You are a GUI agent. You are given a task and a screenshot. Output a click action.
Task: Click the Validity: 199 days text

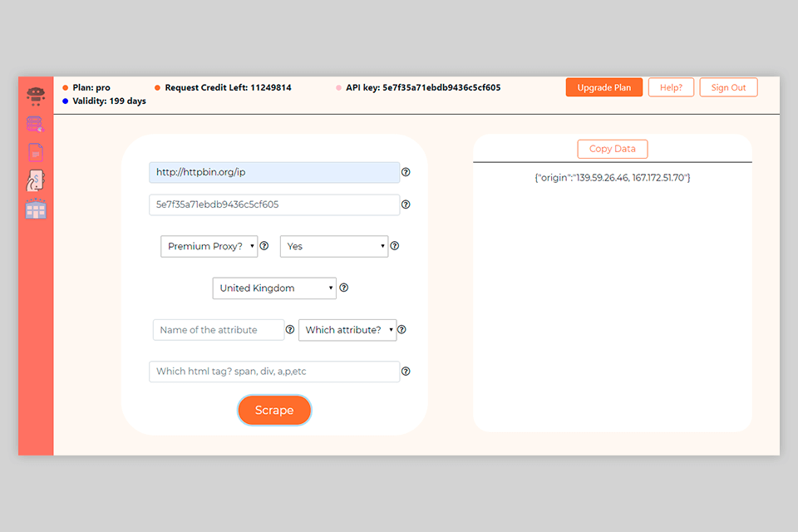(109, 101)
